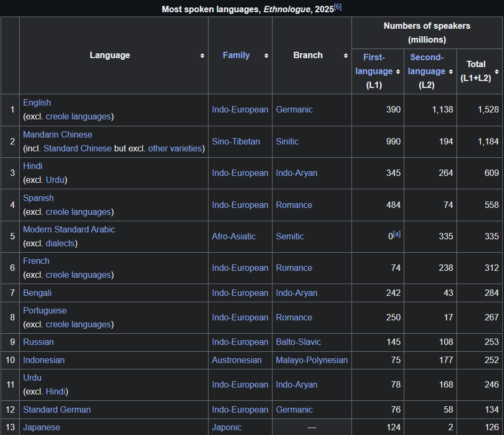
Task: Open Hindi link in Urdu row
Action: pyautogui.click(x=55, y=392)
